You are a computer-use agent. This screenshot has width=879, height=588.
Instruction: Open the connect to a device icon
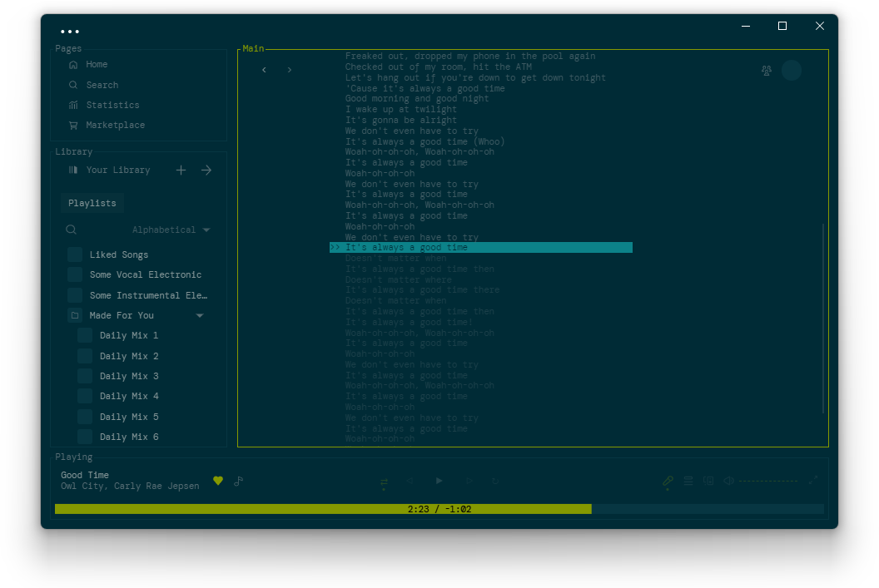point(708,481)
